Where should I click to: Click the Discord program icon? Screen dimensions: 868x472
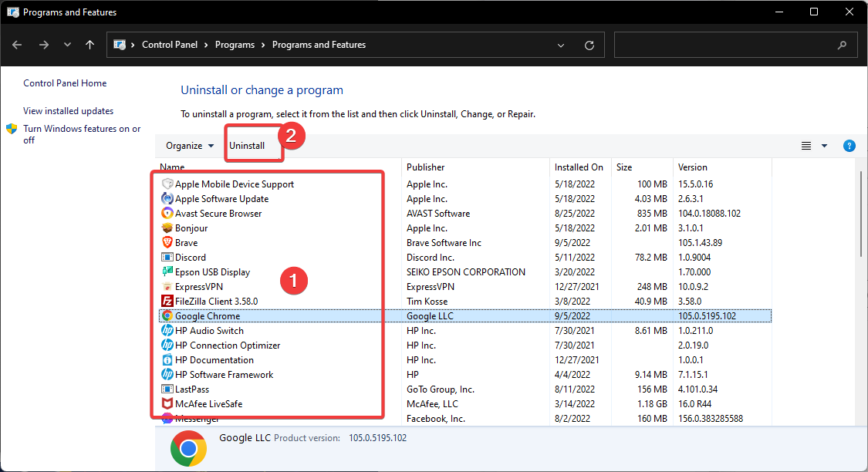[167, 258]
